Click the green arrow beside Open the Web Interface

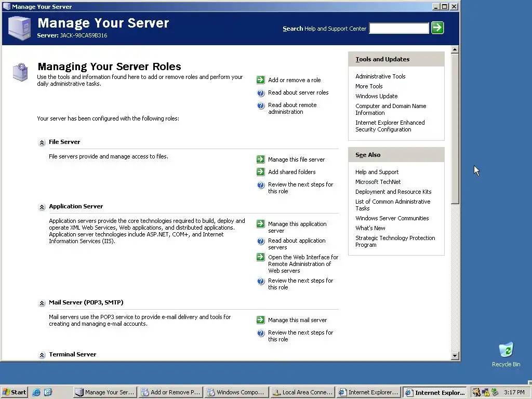261,257
